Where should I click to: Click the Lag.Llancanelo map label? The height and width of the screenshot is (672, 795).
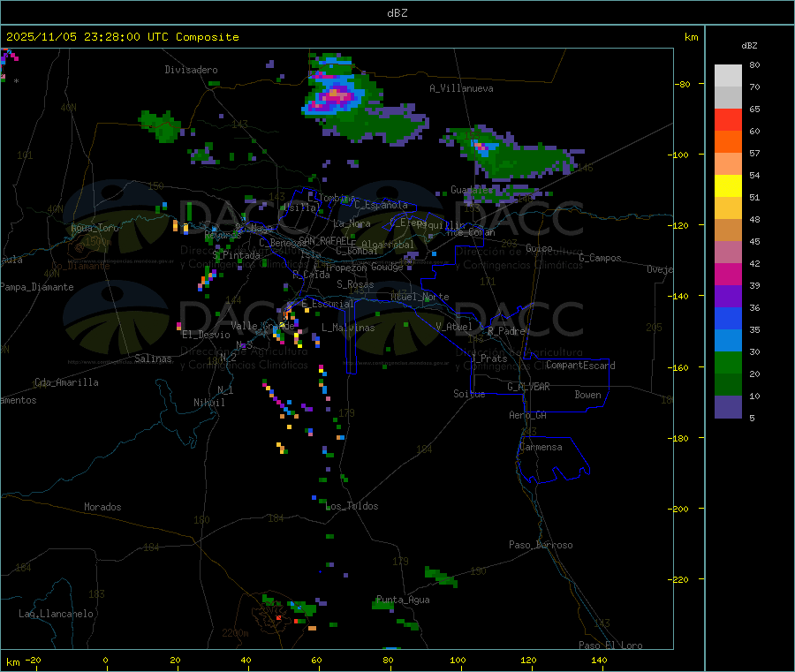pyautogui.click(x=57, y=614)
